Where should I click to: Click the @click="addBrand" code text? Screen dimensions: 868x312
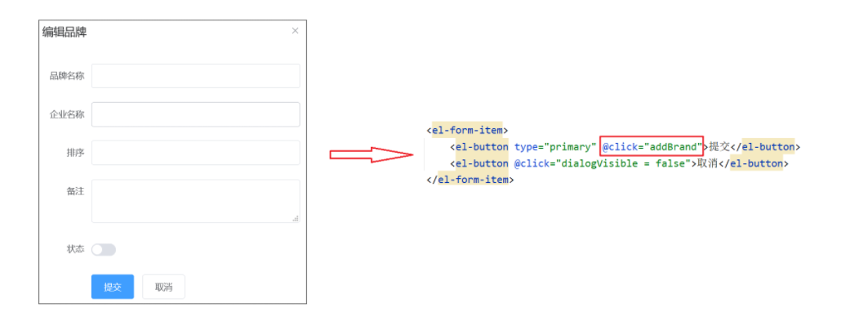click(x=652, y=147)
